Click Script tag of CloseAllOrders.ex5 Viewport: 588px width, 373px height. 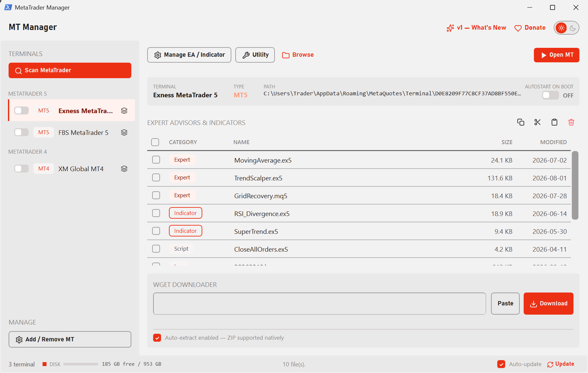coord(181,249)
